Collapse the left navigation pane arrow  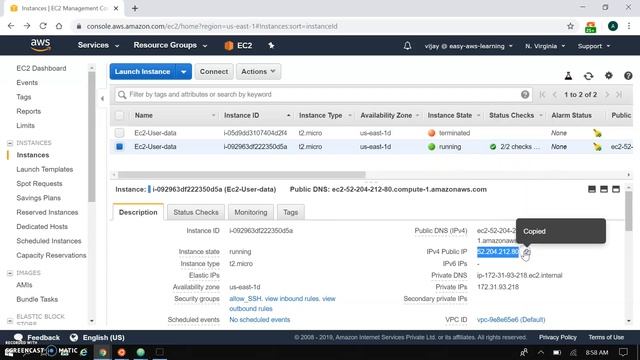point(102,98)
